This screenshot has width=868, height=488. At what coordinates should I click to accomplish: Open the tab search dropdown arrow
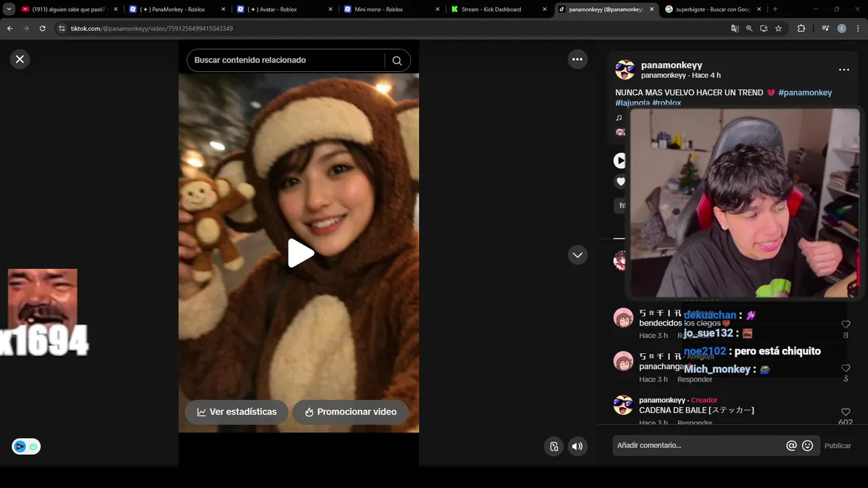click(x=9, y=9)
